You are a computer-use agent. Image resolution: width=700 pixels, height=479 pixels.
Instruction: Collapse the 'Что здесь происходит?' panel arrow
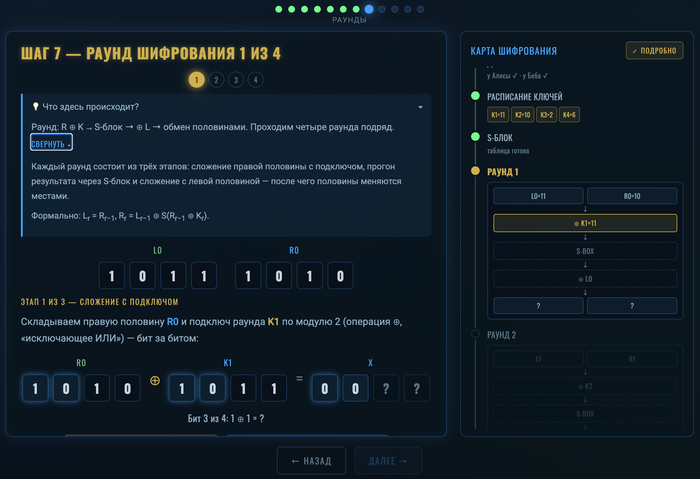pos(420,107)
